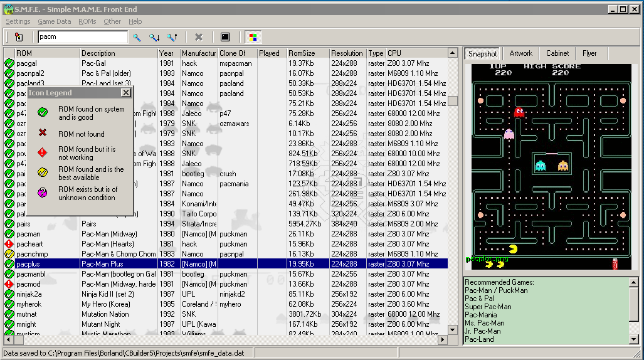
Task: Click the gray X delete toolbar icon
Action: tap(199, 38)
